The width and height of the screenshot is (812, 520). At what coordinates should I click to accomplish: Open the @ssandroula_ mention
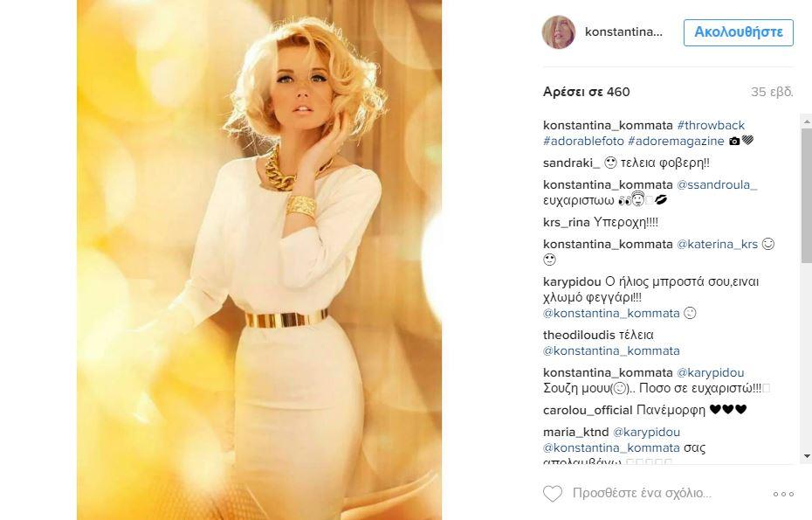click(717, 185)
